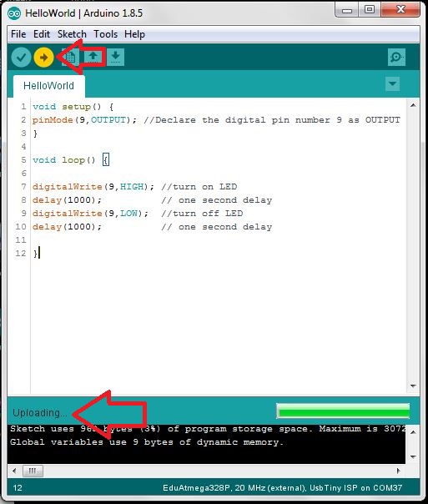428x504 pixels.
Task: Select the HelloWorld sketch tab
Action: tap(49, 86)
